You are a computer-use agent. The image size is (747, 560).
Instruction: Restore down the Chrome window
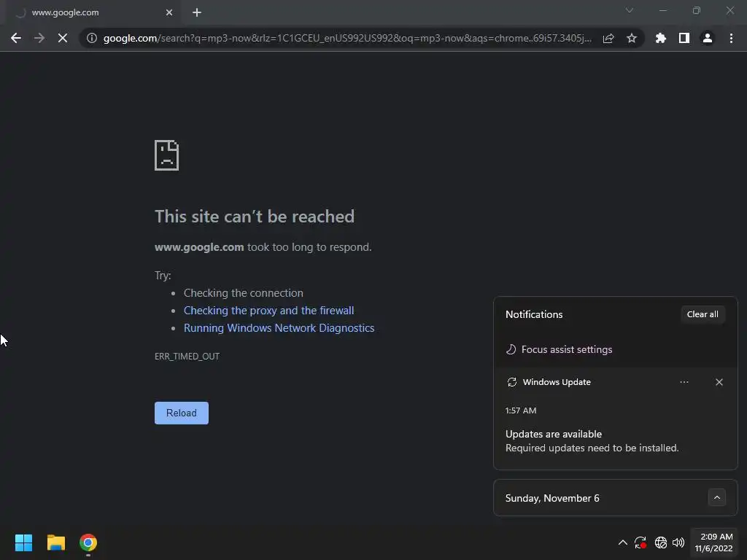[697, 10]
